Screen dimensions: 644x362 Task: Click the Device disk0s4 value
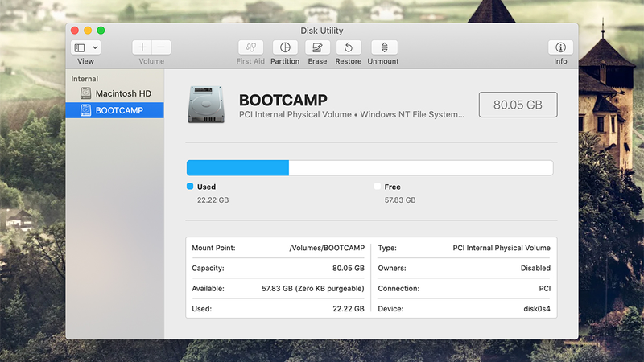(537, 309)
